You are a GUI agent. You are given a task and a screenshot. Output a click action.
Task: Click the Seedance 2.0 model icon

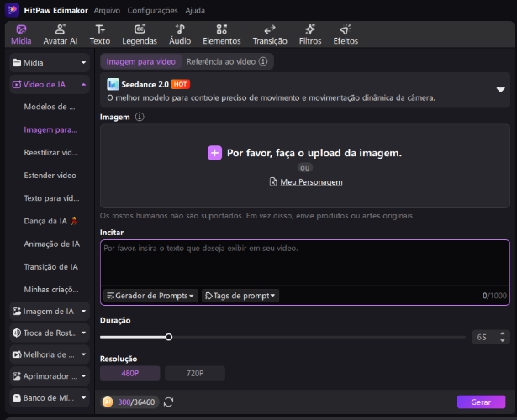113,84
